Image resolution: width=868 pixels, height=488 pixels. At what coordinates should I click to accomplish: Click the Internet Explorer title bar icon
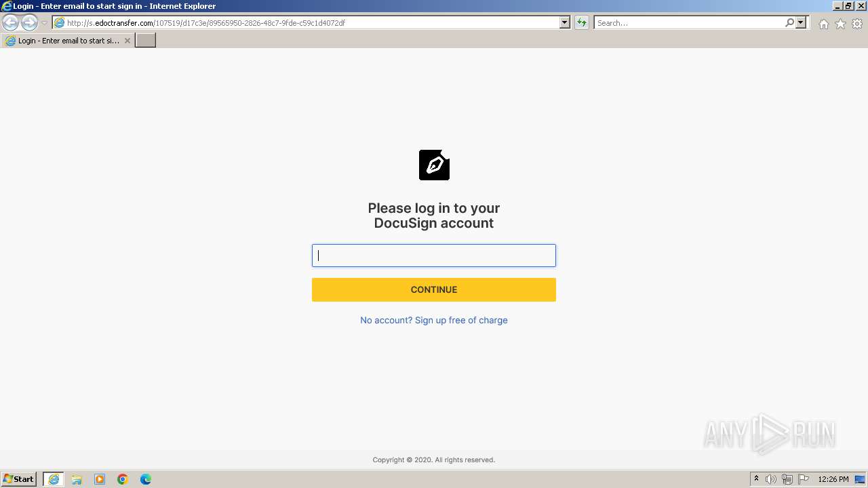[x=7, y=6]
